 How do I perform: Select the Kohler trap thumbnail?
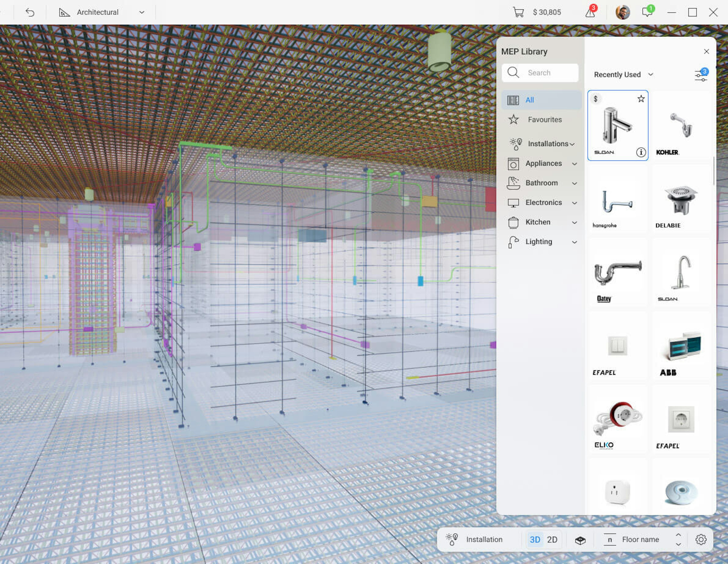681,125
